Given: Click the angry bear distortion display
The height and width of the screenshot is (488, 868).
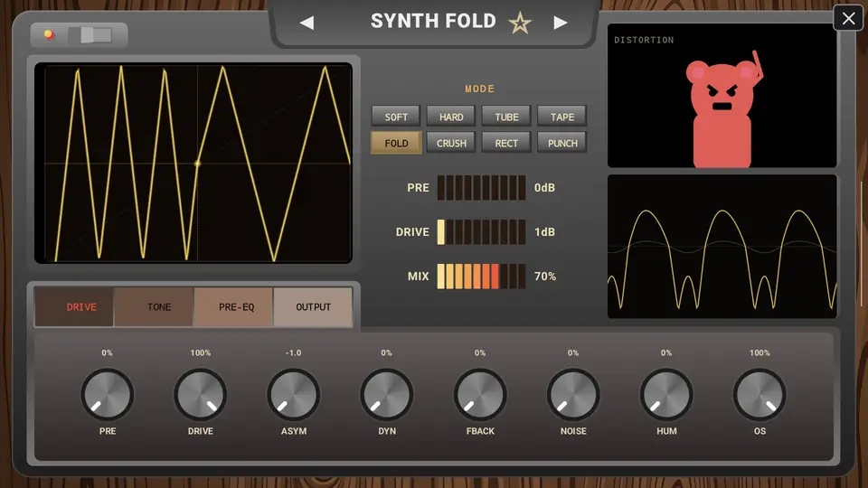Looking at the screenshot, I should (x=722, y=95).
